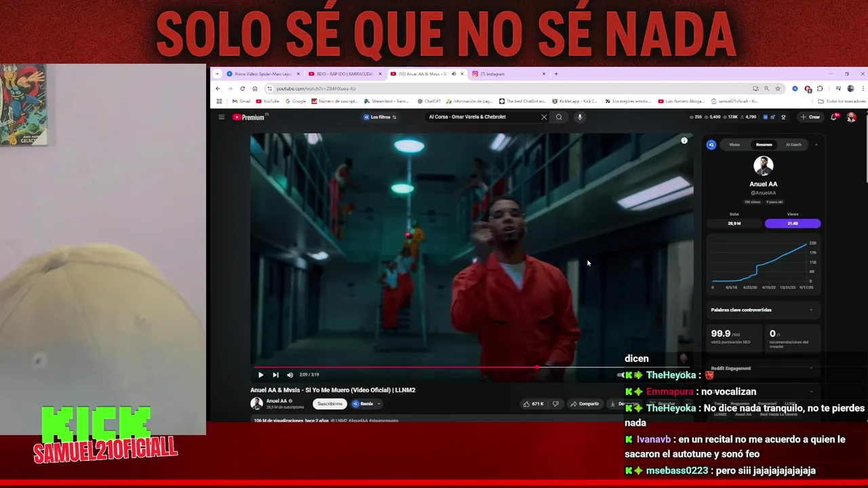Close the Instagram tab
Viewport: 868px width, 488px height.
(544, 74)
